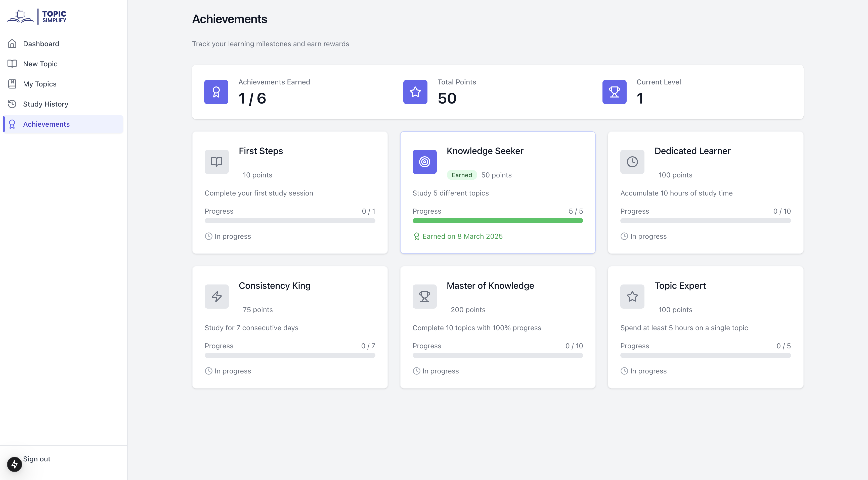Click the lightning bolt badge near Sign out
The height and width of the screenshot is (480, 868).
pos(15,464)
